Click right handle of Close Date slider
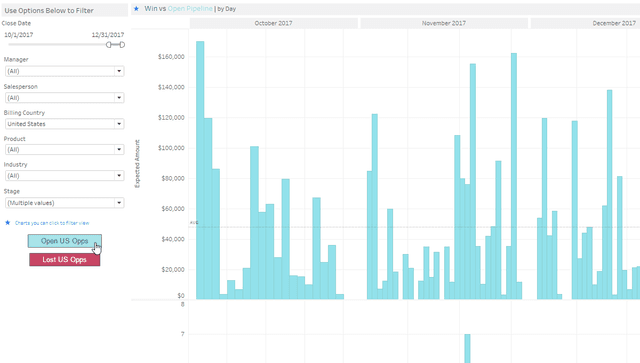The height and width of the screenshot is (363, 640). click(x=122, y=45)
